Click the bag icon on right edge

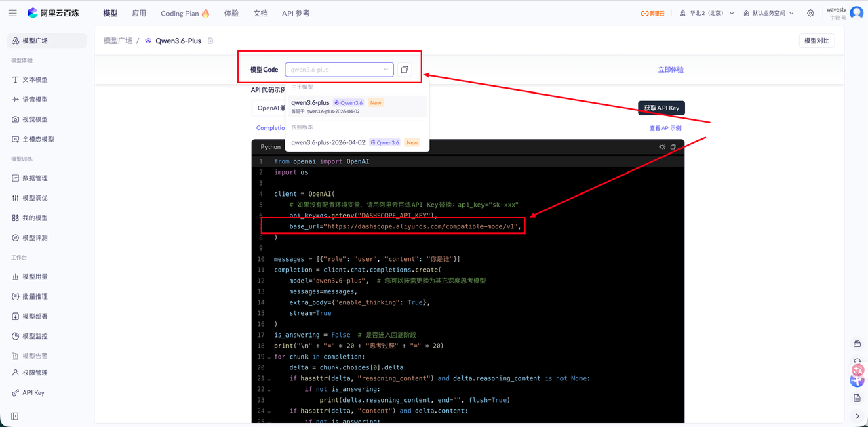click(x=857, y=344)
